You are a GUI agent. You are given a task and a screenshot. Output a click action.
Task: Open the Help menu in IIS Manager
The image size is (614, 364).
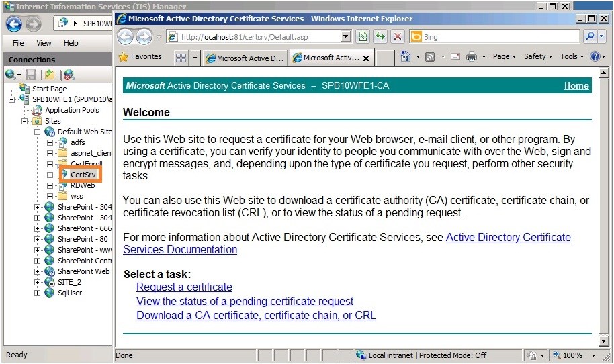click(71, 43)
